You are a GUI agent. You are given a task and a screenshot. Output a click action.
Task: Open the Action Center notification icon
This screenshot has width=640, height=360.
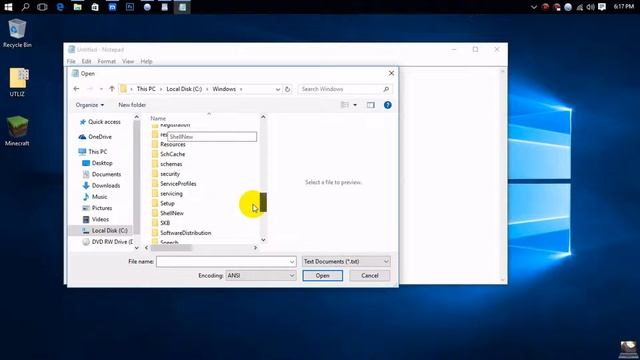coord(602,7)
